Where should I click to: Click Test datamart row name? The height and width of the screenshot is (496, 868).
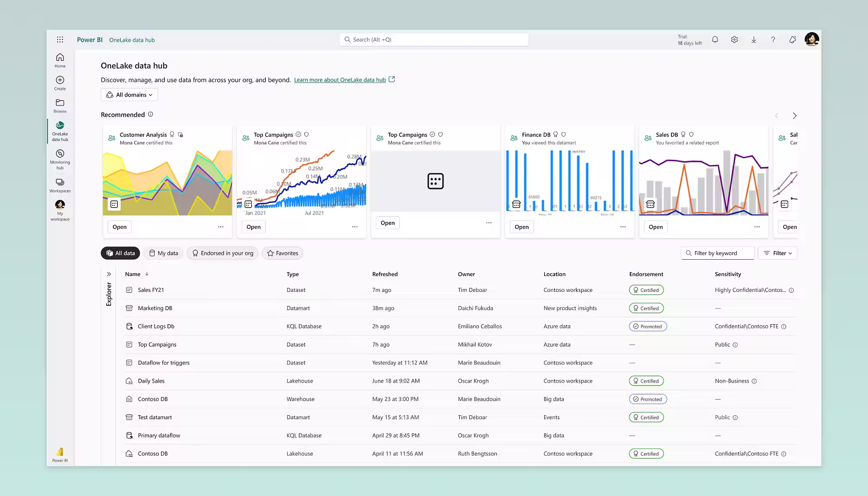pyautogui.click(x=155, y=417)
